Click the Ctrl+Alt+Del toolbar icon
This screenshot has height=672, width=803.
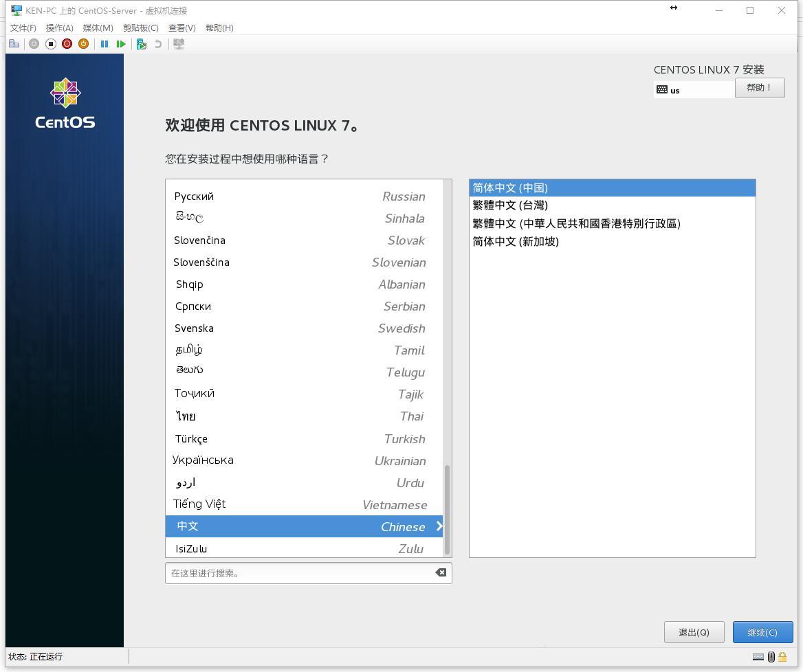click(14, 44)
